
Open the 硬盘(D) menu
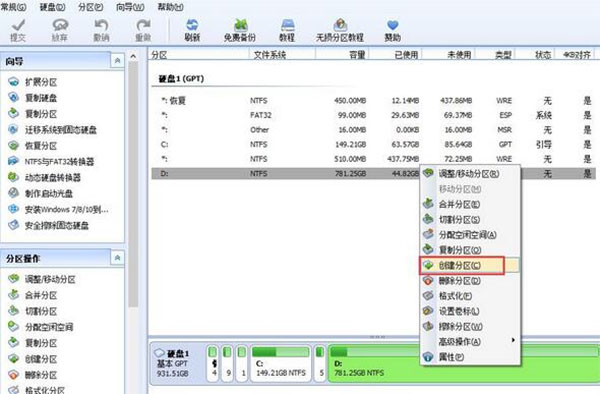point(52,7)
